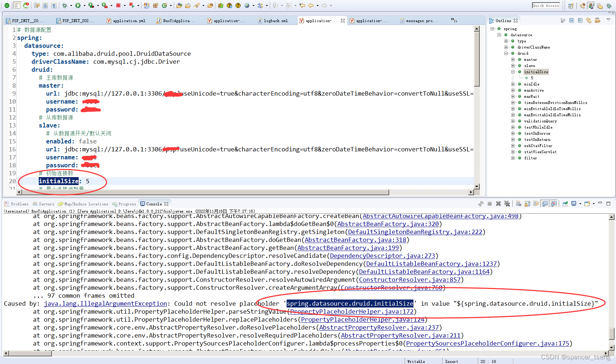Switch to the logback.xml editor tab
The height and width of the screenshot is (364, 616).
(273, 21)
